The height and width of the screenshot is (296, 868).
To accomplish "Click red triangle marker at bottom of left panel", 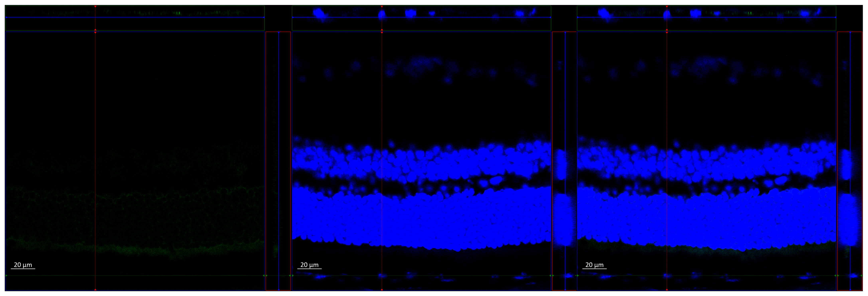I will 95,290.
